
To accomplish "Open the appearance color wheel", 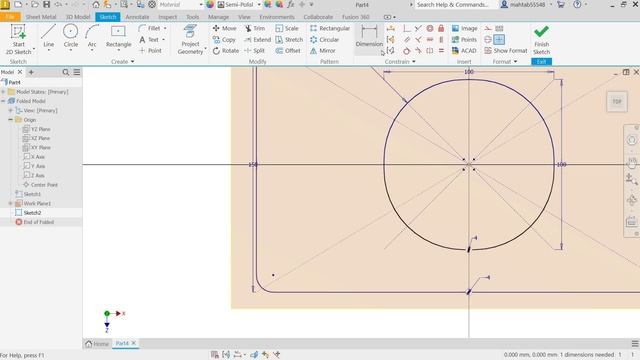I will pyautogui.click(x=210, y=4).
